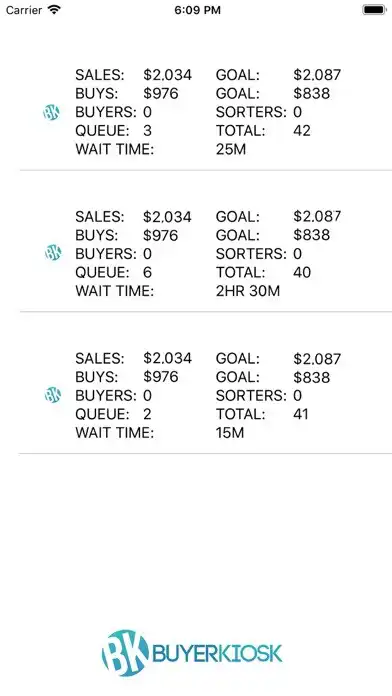Tap the BUYS $976 value in second row
The height and width of the screenshot is (696, 392).
(160, 235)
